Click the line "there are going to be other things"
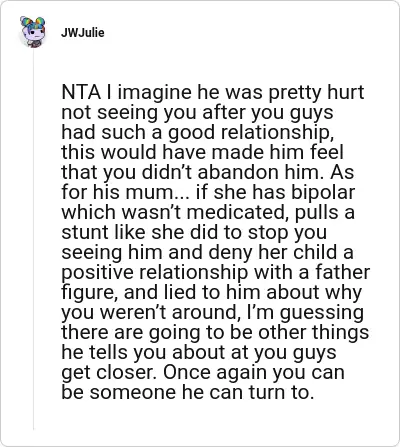Screen dimensions: 400x447 point(215,332)
